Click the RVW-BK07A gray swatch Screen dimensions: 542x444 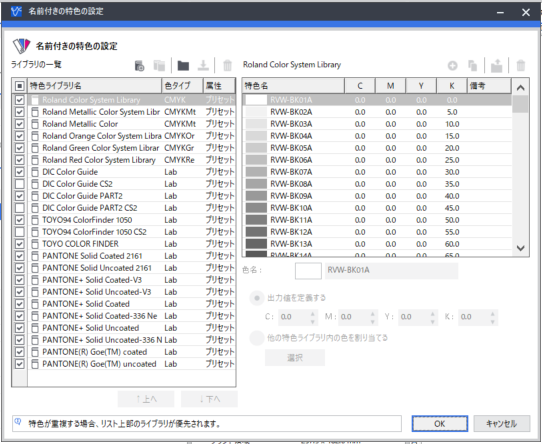tap(256, 172)
